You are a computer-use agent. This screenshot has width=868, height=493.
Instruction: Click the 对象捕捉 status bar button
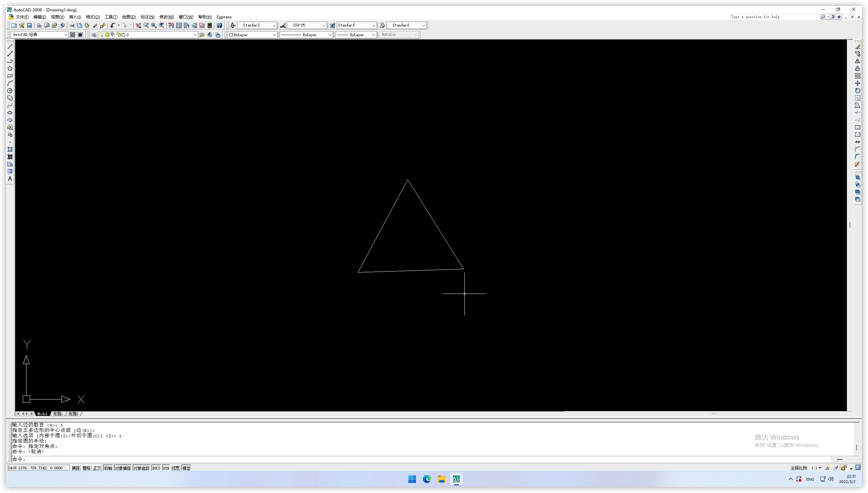tap(123, 468)
